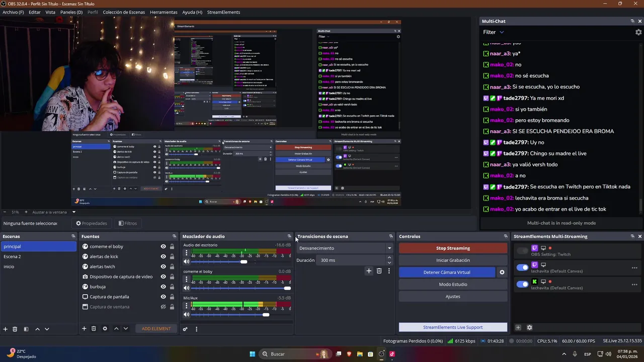Open scene filters icon in Escenas toolbar
This screenshot has width=644, height=362.
click(x=26, y=329)
